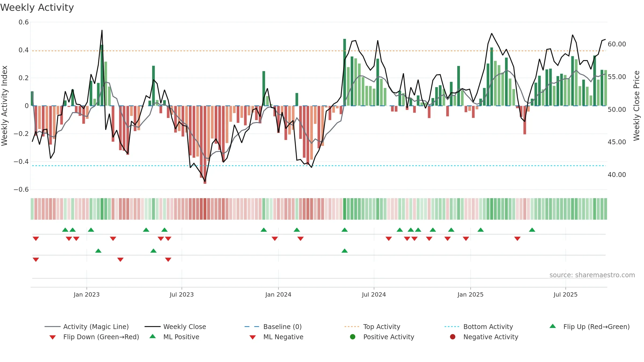This screenshot has width=644, height=362.
Task: Click the lowest red activity bar below −0.4
Action: click(x=205, y=145)
